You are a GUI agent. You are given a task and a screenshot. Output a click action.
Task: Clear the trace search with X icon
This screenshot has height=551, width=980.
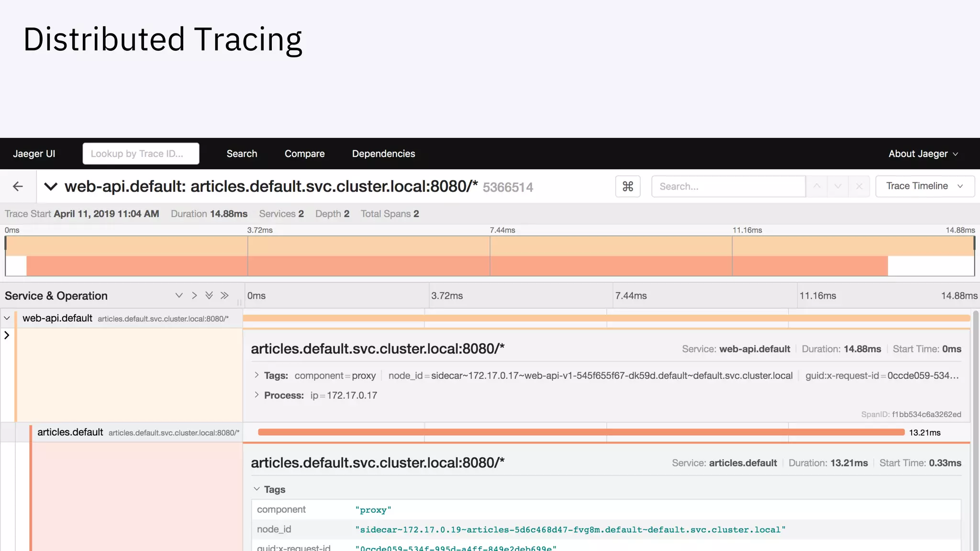(x=859, y=187)
